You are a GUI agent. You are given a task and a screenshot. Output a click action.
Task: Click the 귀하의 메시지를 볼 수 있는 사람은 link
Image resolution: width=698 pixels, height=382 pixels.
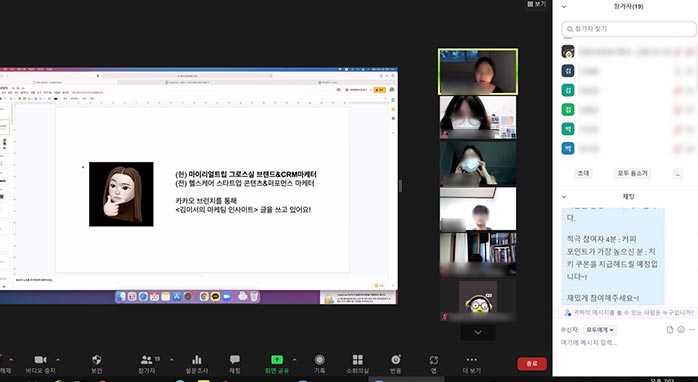[633, 313]
